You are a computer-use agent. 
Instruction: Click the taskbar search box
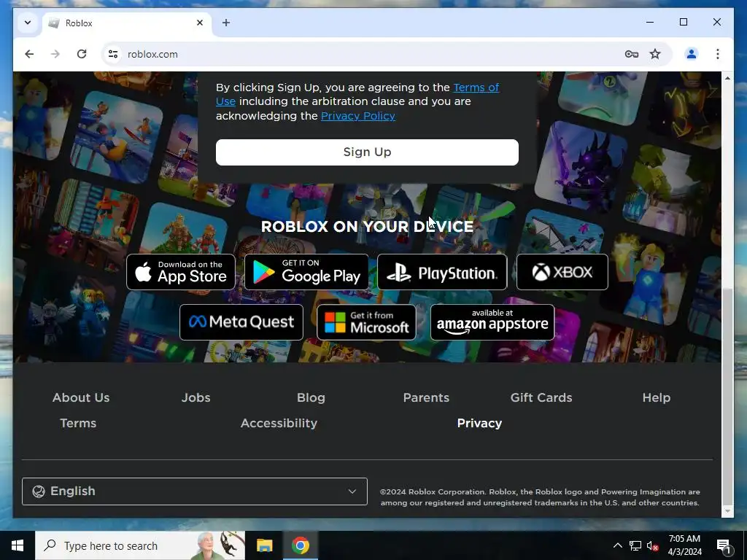(x=140, y=545)
